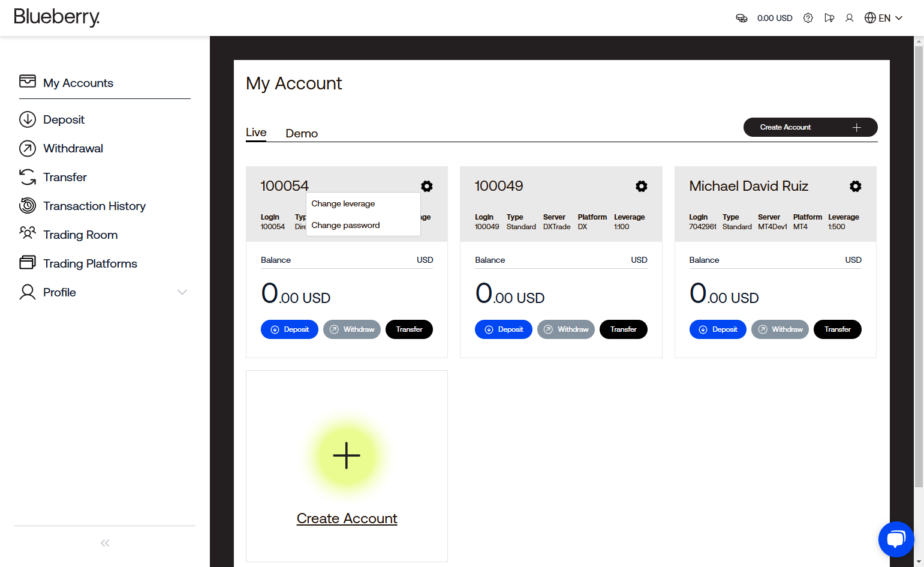The image size is (924, 567).
Task: Click the My Accounts sidebar icon
Action: (x=28, y=81)
